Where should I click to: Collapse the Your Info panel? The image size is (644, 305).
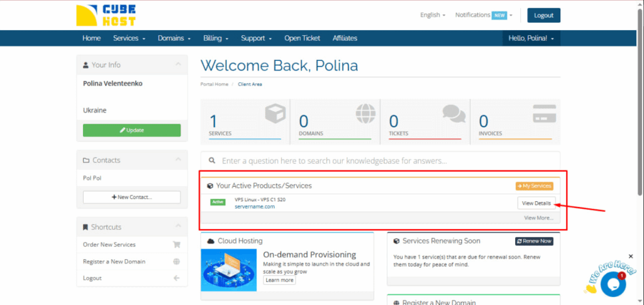[178, 65]
